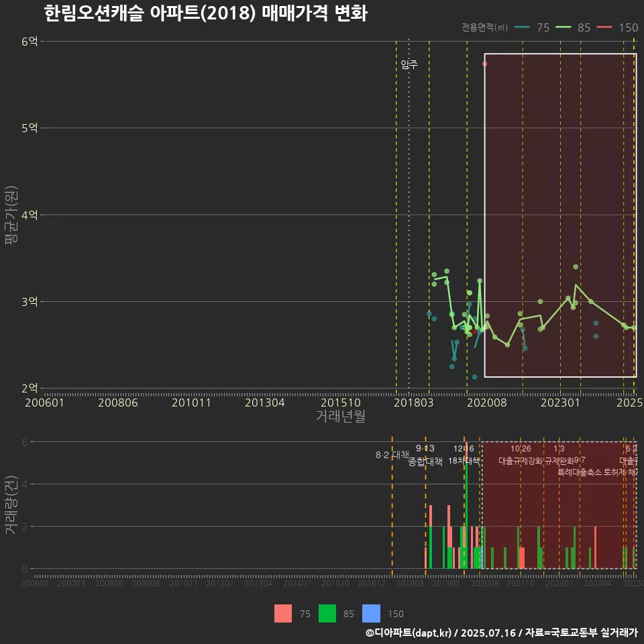Click the 6억 price axis label
Screen dimensions: 644x644
pos(30,41)
